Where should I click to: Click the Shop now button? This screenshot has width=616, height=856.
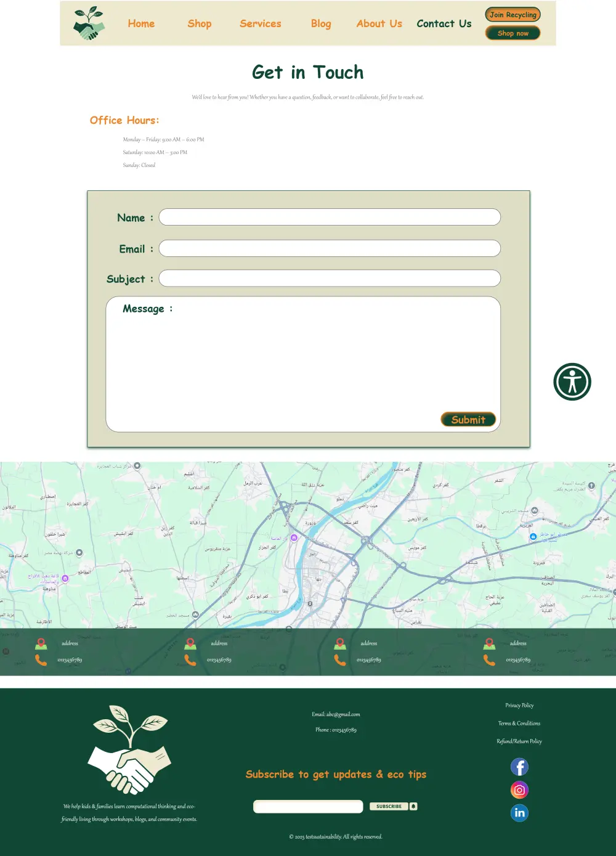(513, 33)
